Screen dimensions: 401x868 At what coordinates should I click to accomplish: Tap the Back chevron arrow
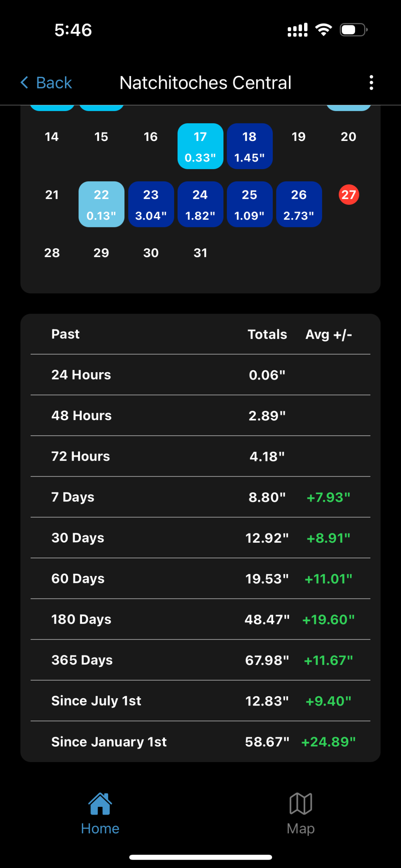(24, 83)
